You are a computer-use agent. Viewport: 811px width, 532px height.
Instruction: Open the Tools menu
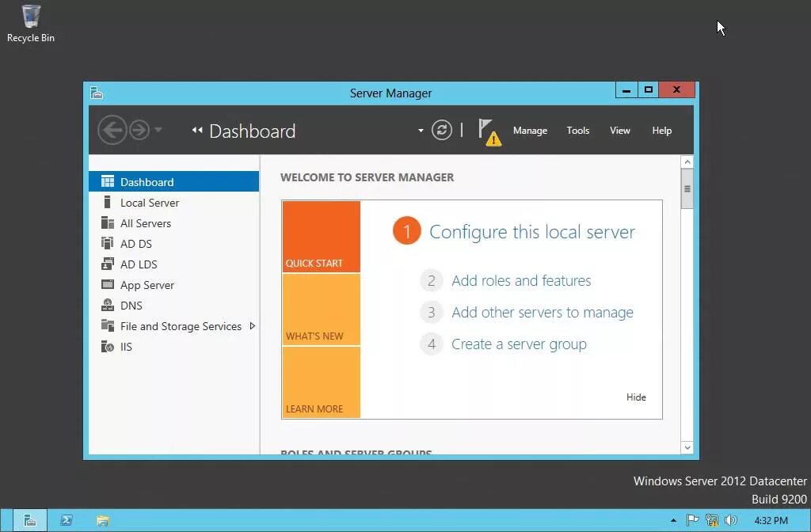point(577,131)
